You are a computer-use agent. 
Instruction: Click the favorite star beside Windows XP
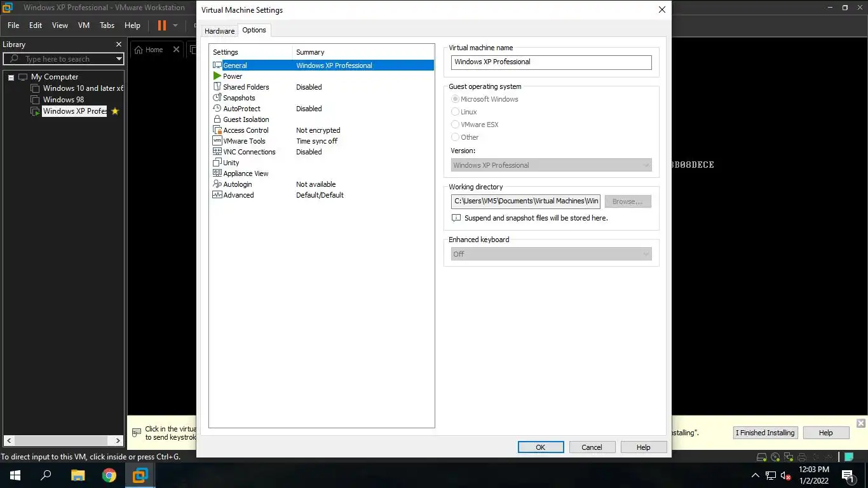[115, 111]
